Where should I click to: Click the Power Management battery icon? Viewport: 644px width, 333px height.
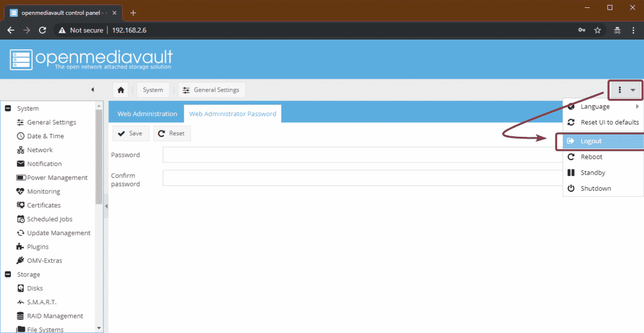tap(21, 178)
